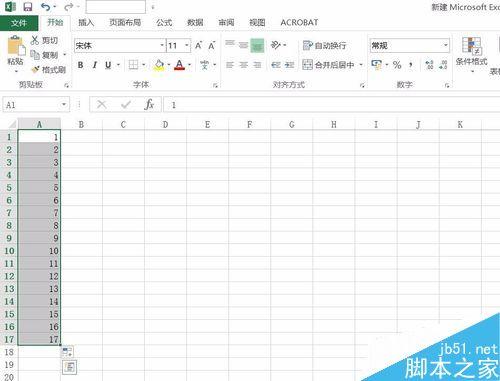Screen dimensions: 500x381
Task: Click the increase indent icon
Action: coord(289,65)
